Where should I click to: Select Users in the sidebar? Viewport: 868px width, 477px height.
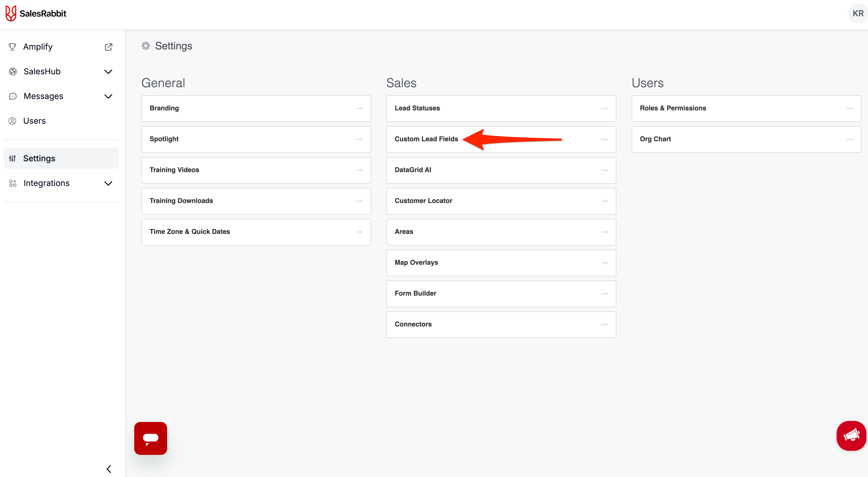(34, 121)
